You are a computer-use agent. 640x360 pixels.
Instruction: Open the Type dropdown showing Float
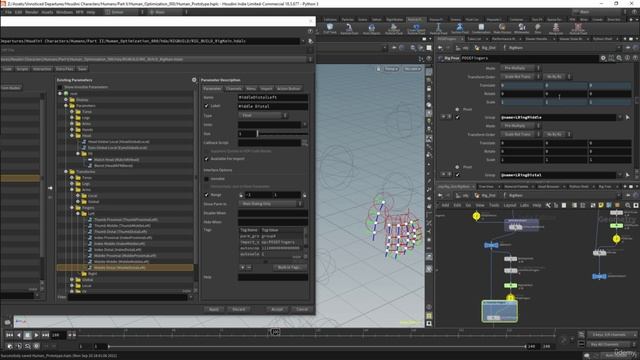(263, 116)
